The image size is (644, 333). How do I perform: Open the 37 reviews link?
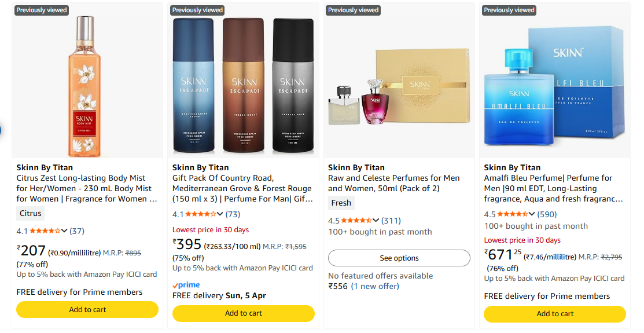(77, 231)
